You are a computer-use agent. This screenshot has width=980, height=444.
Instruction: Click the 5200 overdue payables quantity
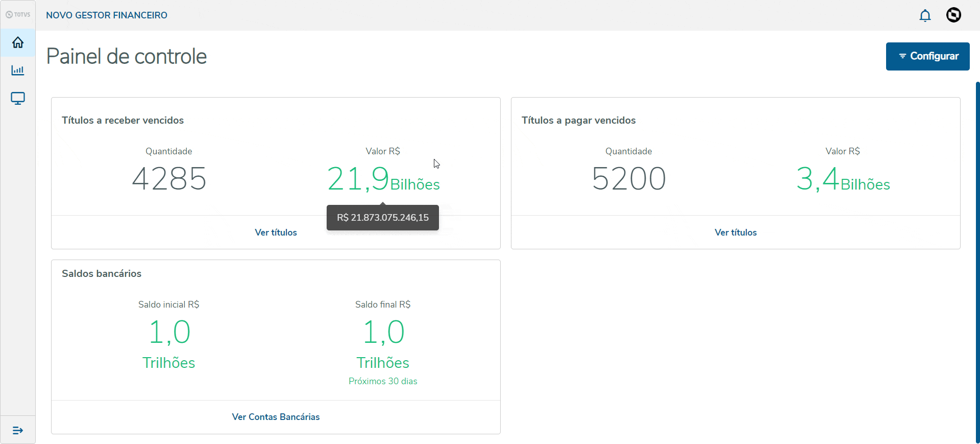[629, 179]
